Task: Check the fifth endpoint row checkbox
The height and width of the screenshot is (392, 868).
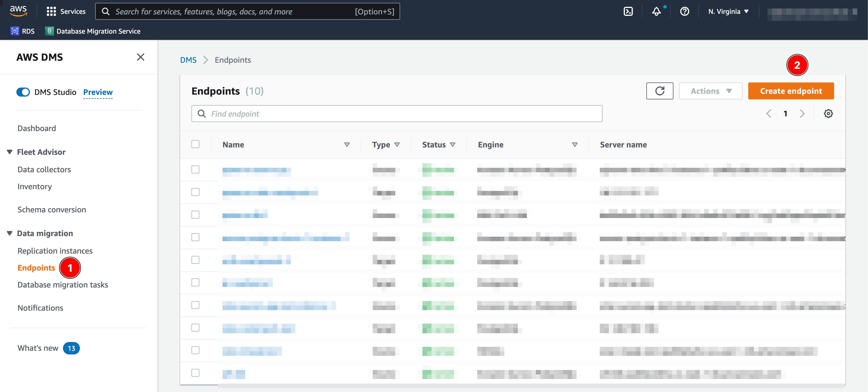Action: click(195, 260)
